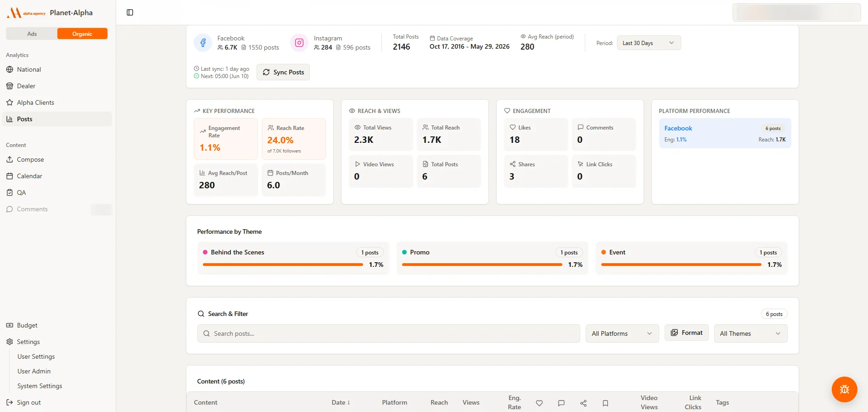Click the Promo theme progress bar
Image resolution: width=868 pixels, height=412 pixels.
pos(482,265)
